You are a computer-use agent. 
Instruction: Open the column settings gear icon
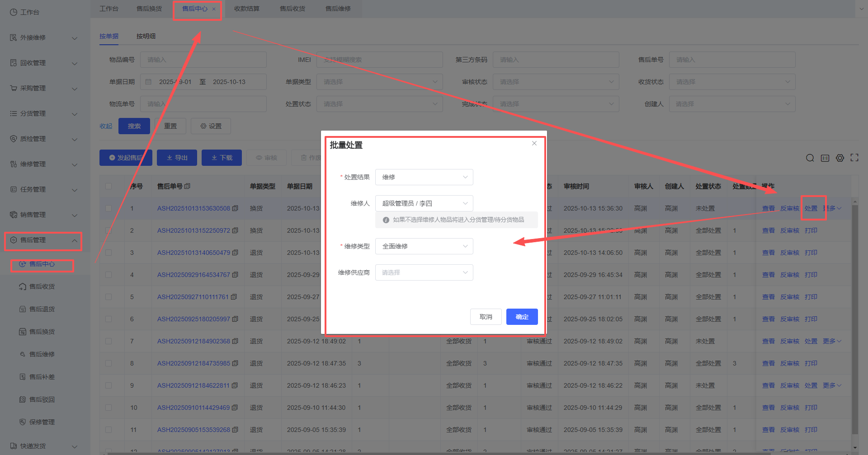[x=840, y=158]
